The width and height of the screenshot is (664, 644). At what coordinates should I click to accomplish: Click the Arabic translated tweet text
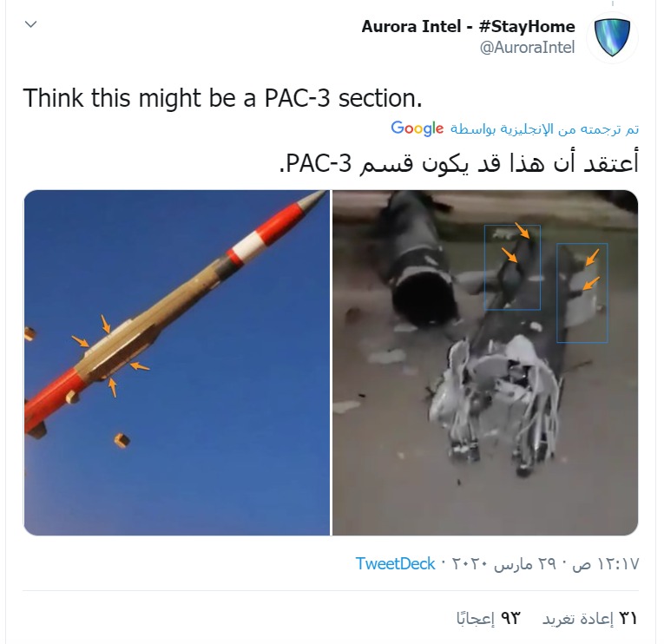tap(458, 163)
